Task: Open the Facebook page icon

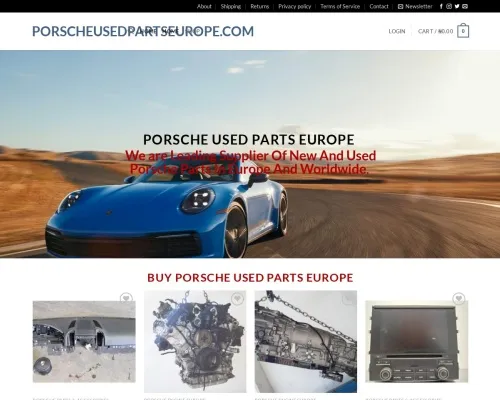Action: point(441,6)
